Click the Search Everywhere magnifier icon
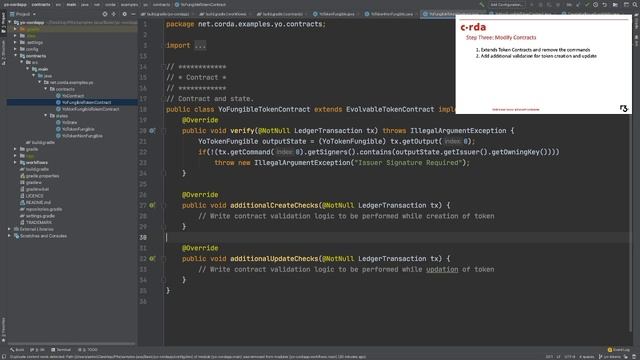This screenshot has height=360, width=640. click(x=636, y=4)
